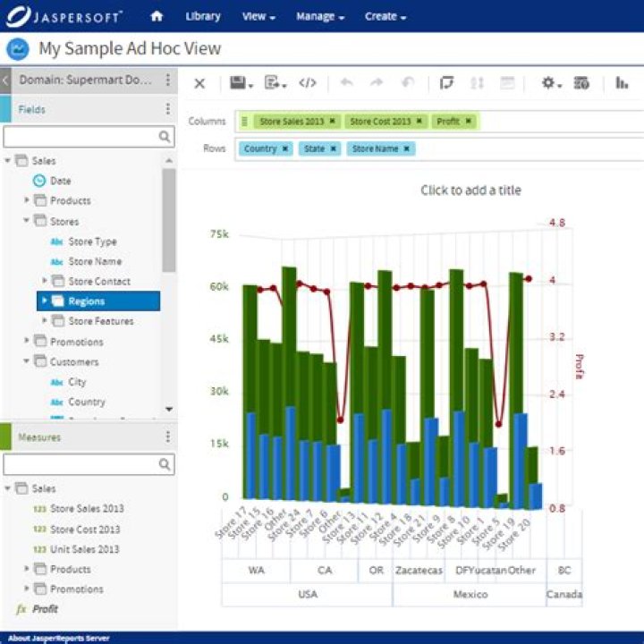The image size is (644, 644).
Task: Click the Columns measures drag handle
Action: [x=244, y=121]
